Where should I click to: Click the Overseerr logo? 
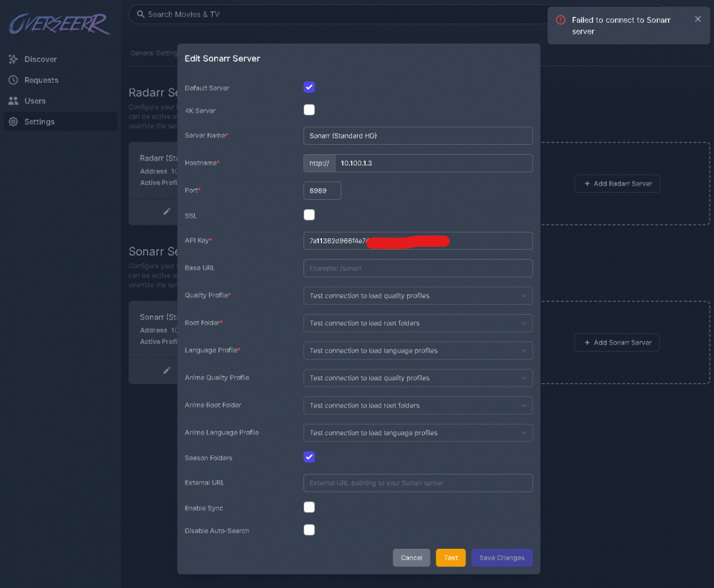coord(60,24)
